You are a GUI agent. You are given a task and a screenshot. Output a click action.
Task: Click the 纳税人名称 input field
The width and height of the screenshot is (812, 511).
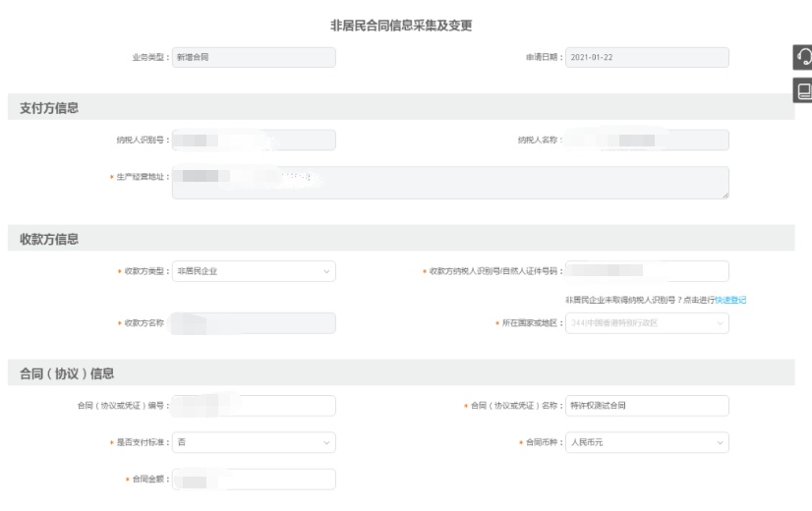[x=647, y=141]
